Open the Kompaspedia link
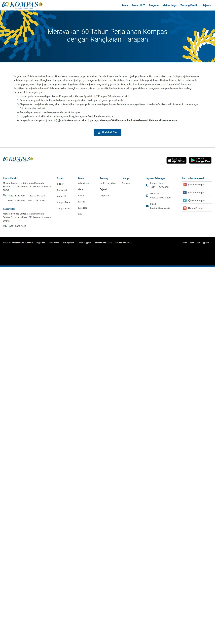The image size is (215, 644). (x=63, y=208)
